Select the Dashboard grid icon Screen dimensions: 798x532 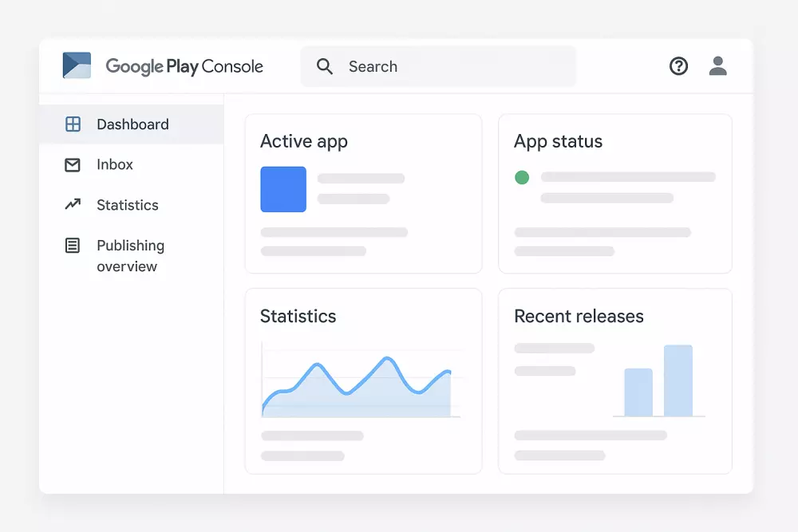(x=73, y=124)
